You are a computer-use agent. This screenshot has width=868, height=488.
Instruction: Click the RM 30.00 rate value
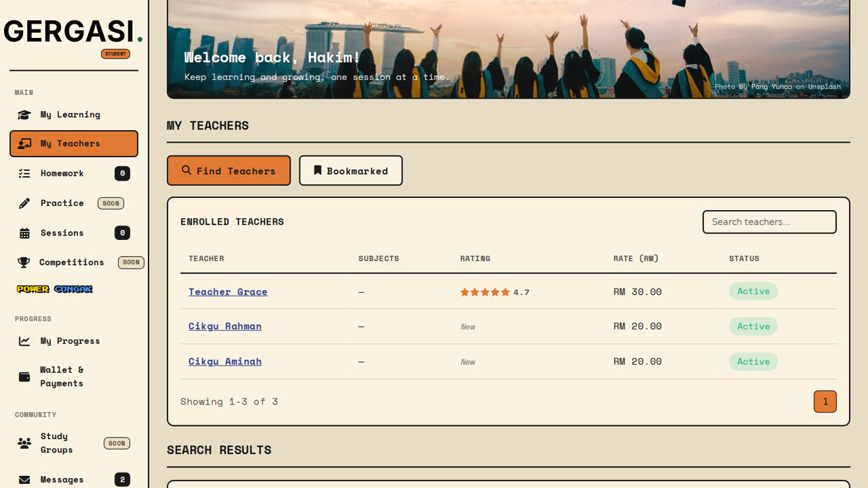(637, 291)
